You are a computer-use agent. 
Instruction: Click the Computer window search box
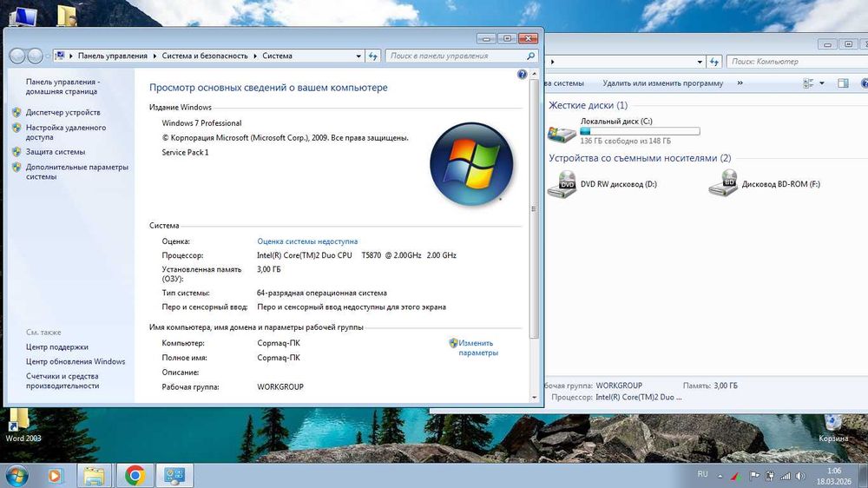click(x=797, y=62)
